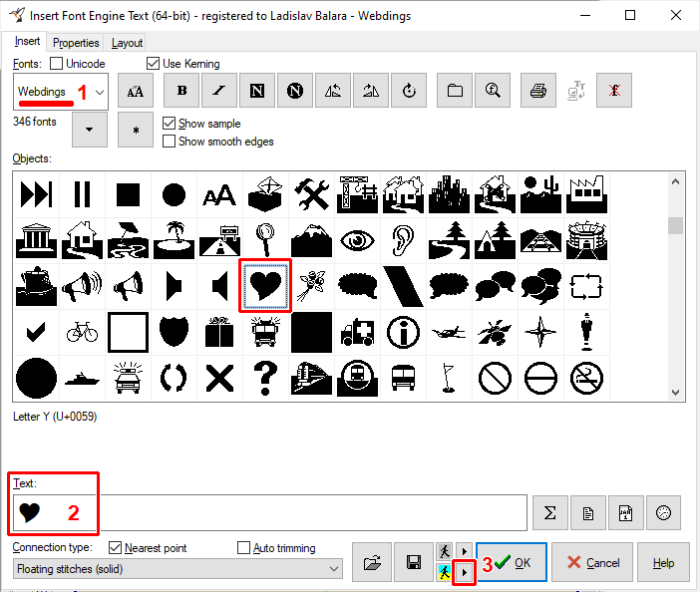Click the magnifier font search icon
The image size is (700, 592).
(x=492, y=91)
